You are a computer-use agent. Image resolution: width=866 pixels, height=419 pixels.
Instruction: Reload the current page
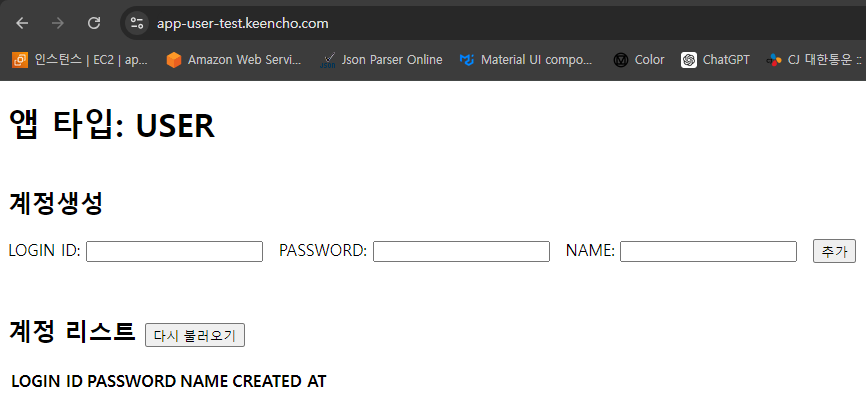[94, 23]
